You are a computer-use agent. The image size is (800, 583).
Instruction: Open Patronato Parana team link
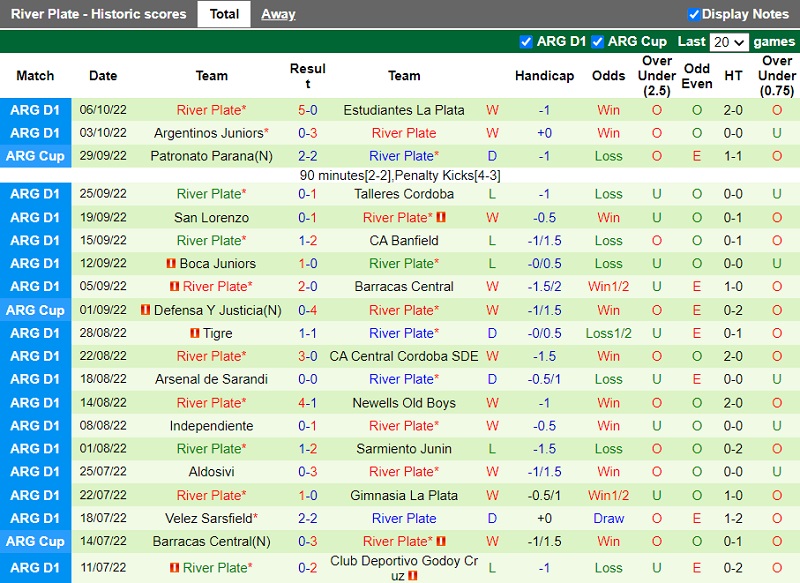tap(211, 156)
